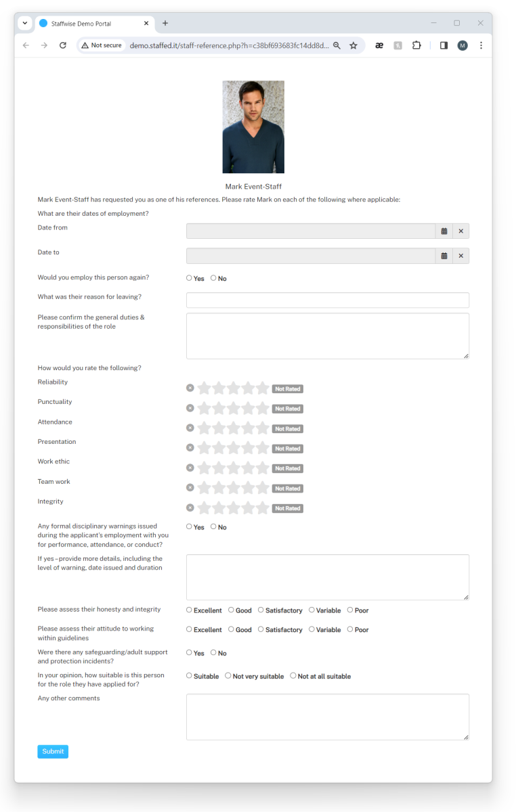The height and width of the screenshot is (812, 516).
Task: Click the Not Rated badge beside Integrity
Action: point(288,508)
